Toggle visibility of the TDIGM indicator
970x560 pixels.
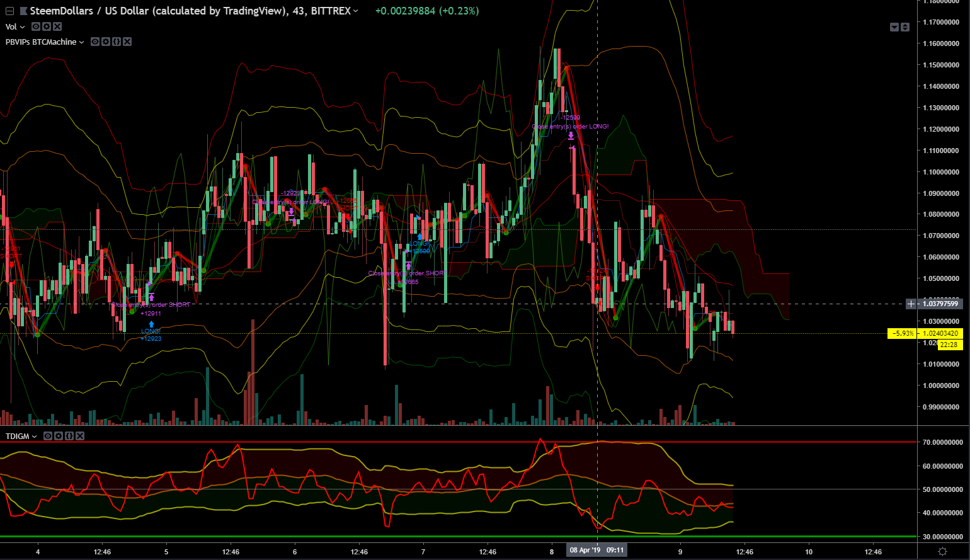(x=48, y=436)
